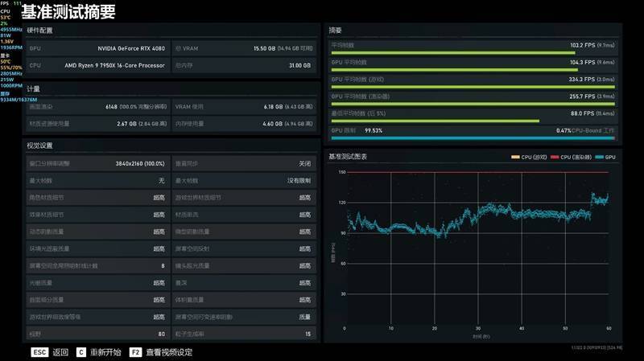
Task: Click the 基准测试图表 chart header
Action: (348, 157)
